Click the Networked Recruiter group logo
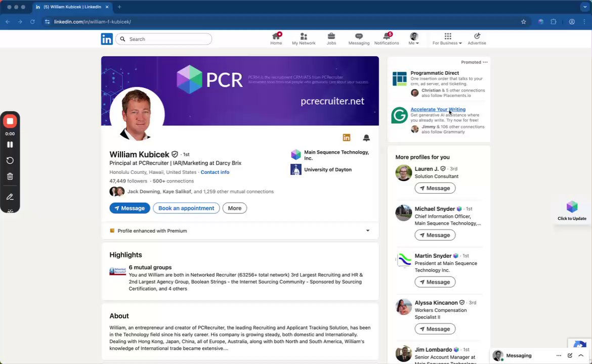The width and height of the screenshot is (592, 364). 117,271
